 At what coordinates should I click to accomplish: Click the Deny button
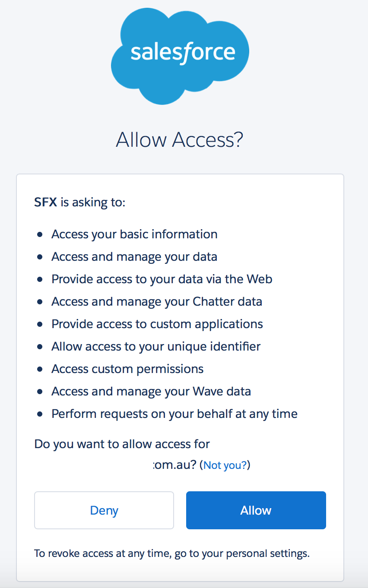tap(104, 510)
